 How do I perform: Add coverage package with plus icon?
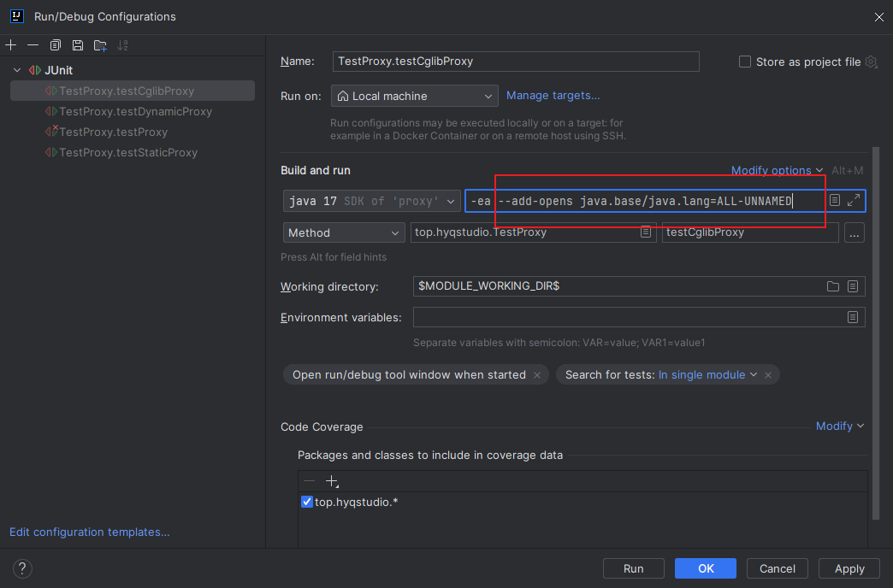click(332, 481)
